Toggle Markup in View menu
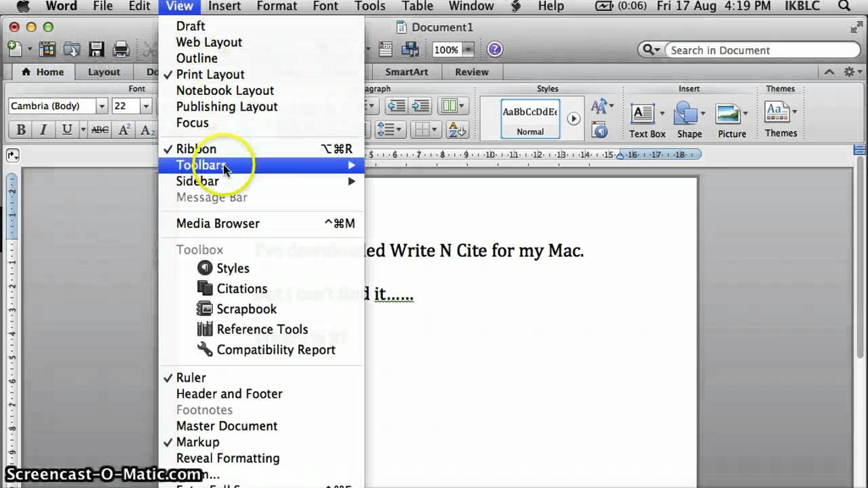Screen dimensions: 868x488 (x=261, y=442)
